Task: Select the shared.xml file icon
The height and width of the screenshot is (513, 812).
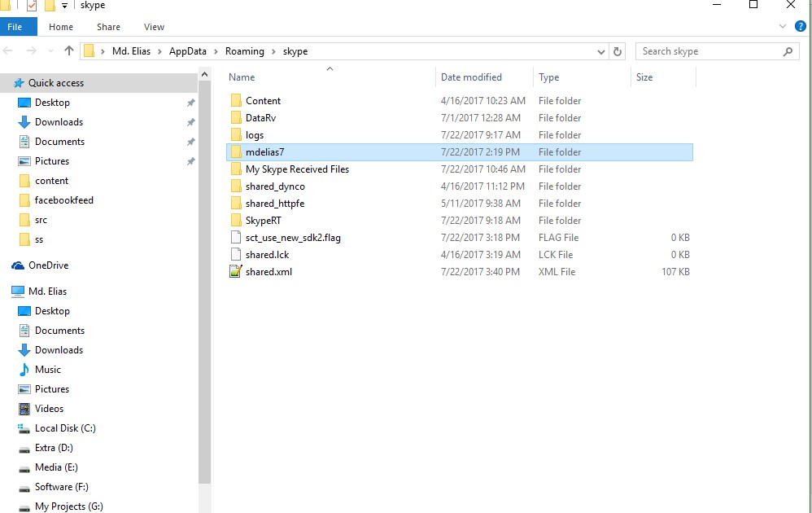Action: (236, 271)
